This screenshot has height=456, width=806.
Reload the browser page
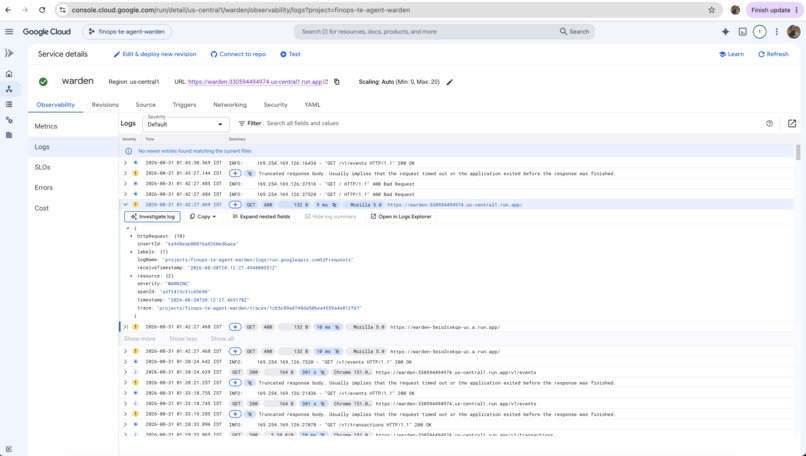point(42,10)
